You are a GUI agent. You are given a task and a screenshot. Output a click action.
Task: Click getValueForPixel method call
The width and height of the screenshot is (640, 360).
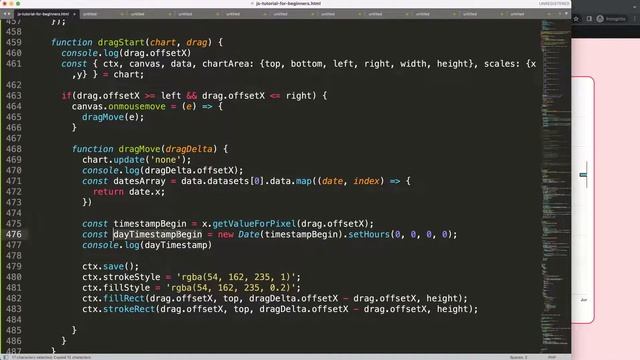point(254,224)
